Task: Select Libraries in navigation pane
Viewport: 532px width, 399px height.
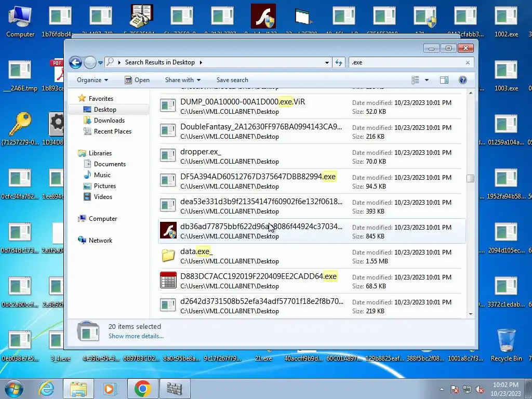Action: click(100, 153)
